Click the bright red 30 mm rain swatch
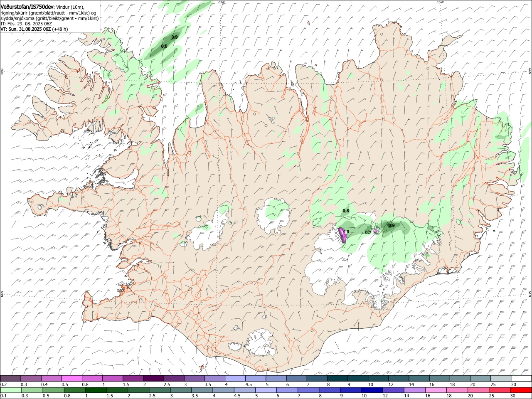 click(x=521, y=390)
